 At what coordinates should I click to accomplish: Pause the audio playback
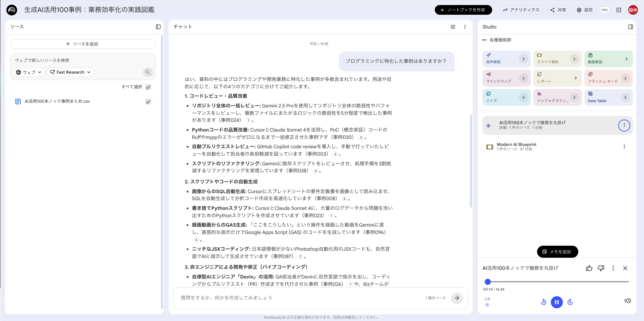557,302
